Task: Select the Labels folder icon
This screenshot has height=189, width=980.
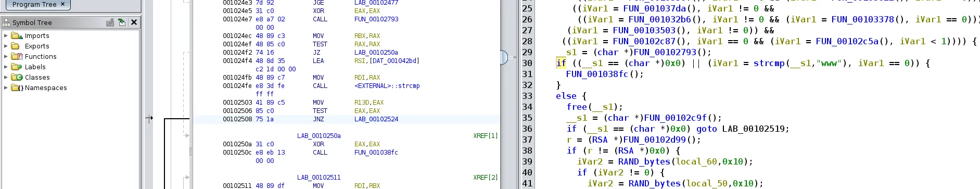Action: pos(17,67)
